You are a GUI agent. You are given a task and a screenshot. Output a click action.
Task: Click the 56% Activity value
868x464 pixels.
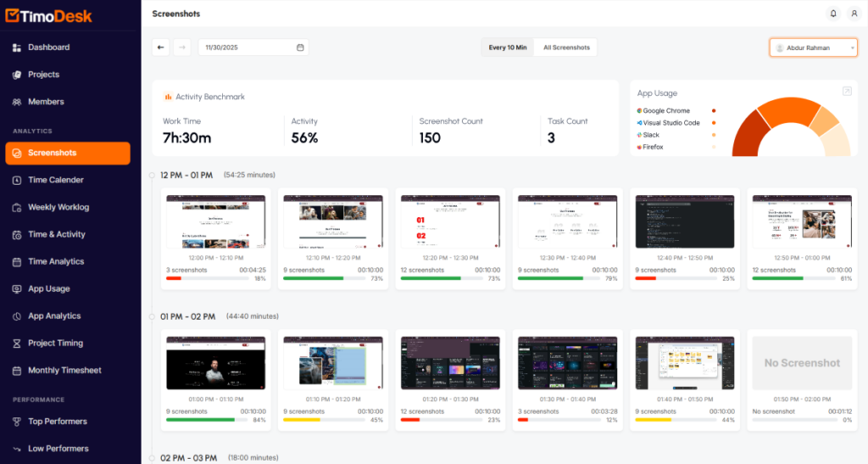point(304,138)
